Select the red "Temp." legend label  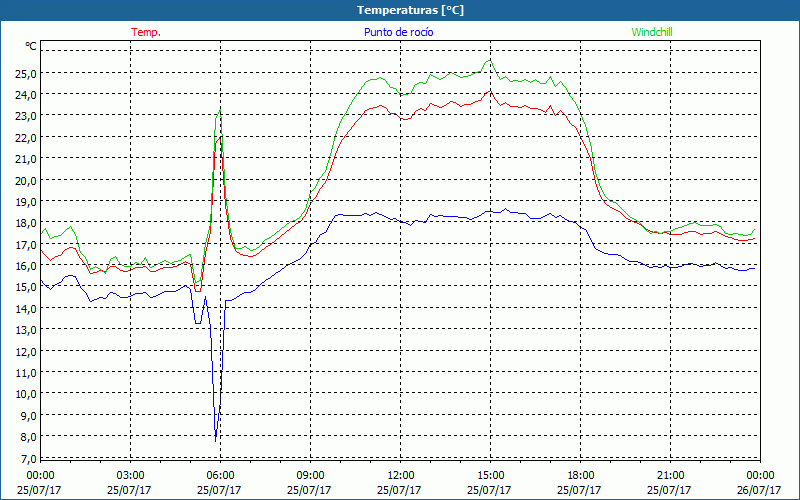pyautogui.click(x=146, y=32)
